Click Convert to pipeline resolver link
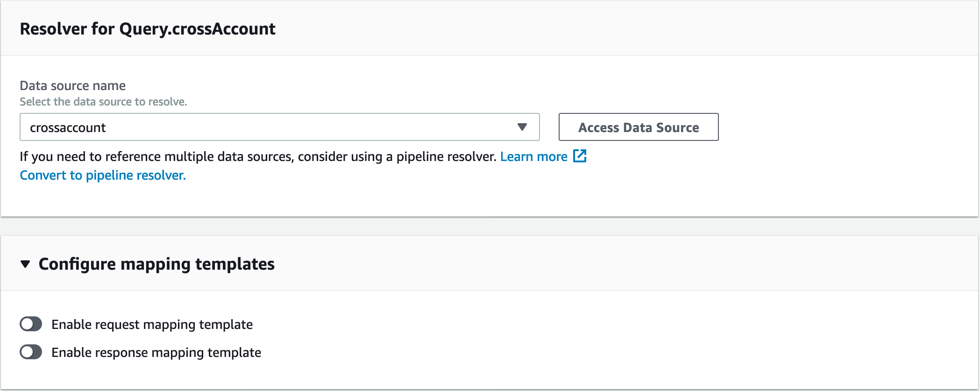 click(x=103, y=175)
